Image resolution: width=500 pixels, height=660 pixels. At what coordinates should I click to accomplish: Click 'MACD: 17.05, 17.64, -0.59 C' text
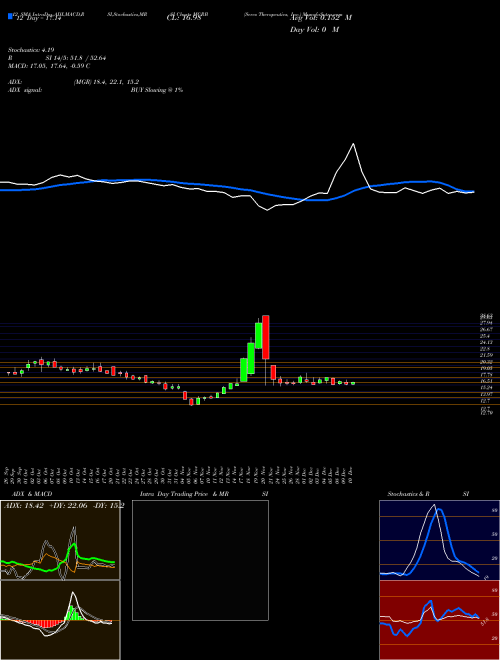(49, 66)
